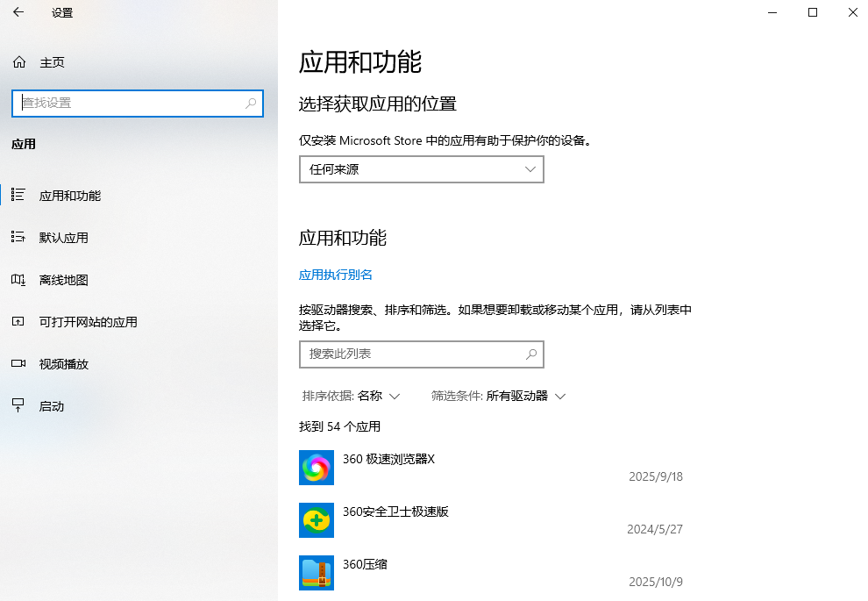This screenshot has width=868, height=601.
Task: Open the 任何来源 app source dropdown
Action: tap(421, 168)
